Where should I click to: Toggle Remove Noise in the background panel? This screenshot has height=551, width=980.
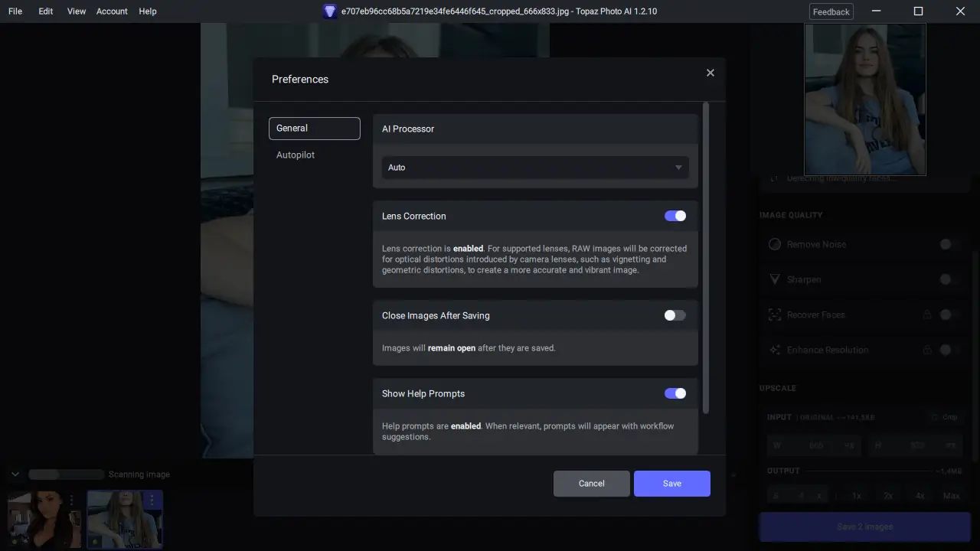pyautogui.click(x=949, y=244)
